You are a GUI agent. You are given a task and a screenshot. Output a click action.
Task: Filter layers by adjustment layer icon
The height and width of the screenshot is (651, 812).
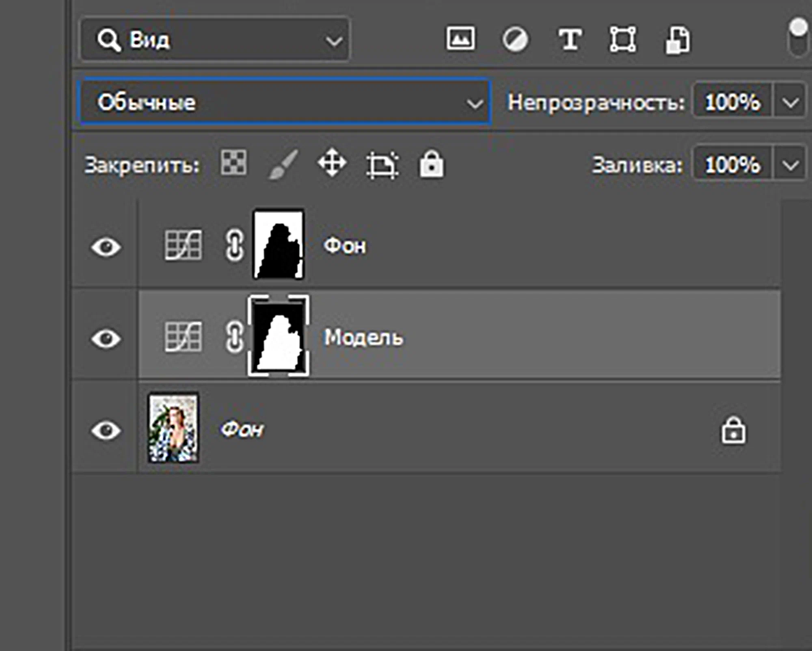pos(515,40)
